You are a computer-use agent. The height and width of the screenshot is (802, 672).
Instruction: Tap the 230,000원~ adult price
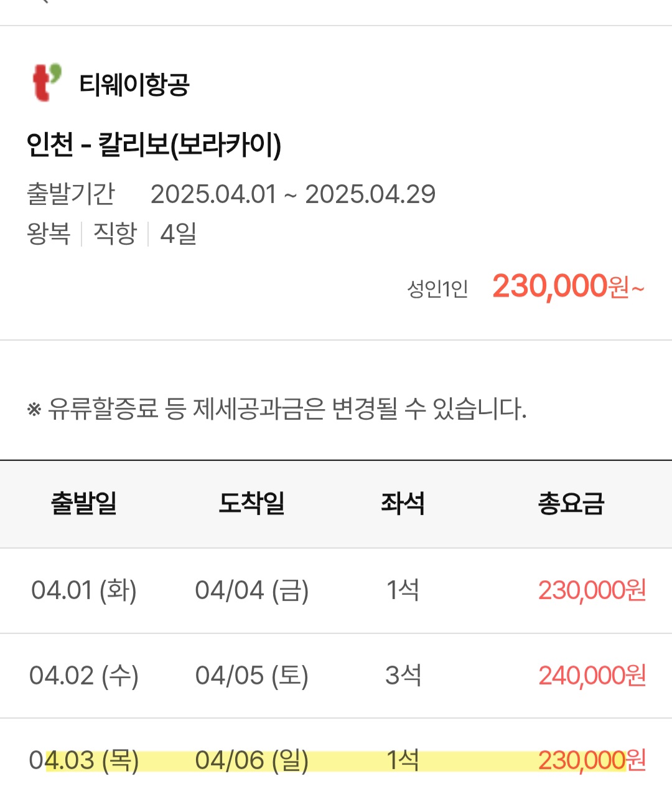[568, 287]
